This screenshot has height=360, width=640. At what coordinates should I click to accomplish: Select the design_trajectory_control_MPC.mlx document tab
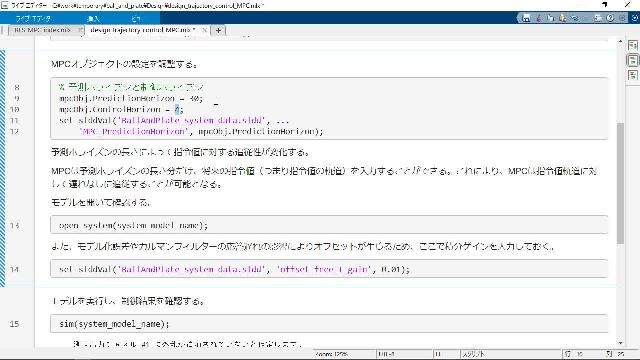[x=143, y=30]
